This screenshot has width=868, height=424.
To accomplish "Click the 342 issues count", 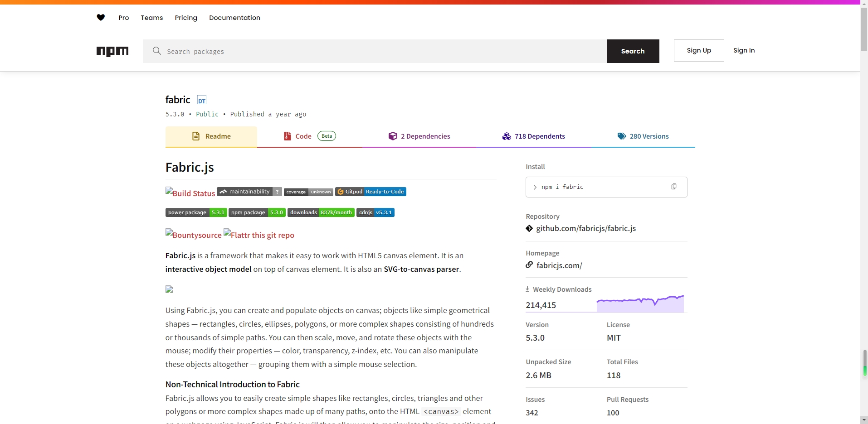I will (x=532, y=413).
